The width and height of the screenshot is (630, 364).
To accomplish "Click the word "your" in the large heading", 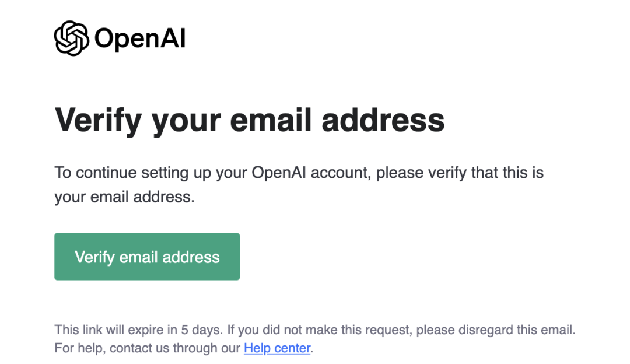I will click(x=185, y=120).
